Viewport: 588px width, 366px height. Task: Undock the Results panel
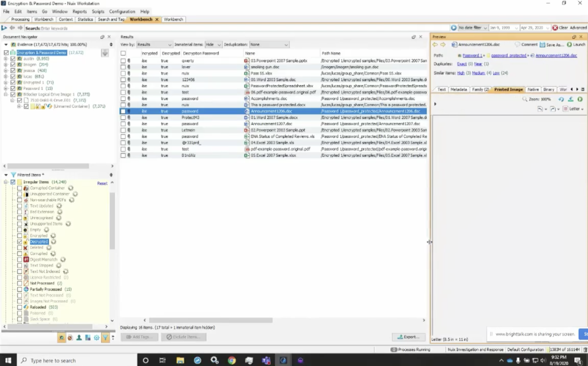pyautogui.click(x=413, y=37)
